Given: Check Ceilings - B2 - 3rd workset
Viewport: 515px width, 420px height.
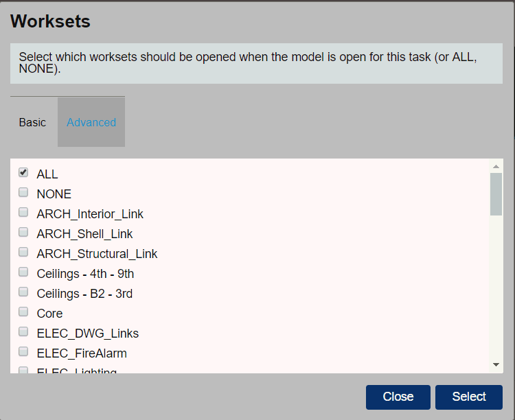Looking at the screenshot, I should [x=23, y=292].
